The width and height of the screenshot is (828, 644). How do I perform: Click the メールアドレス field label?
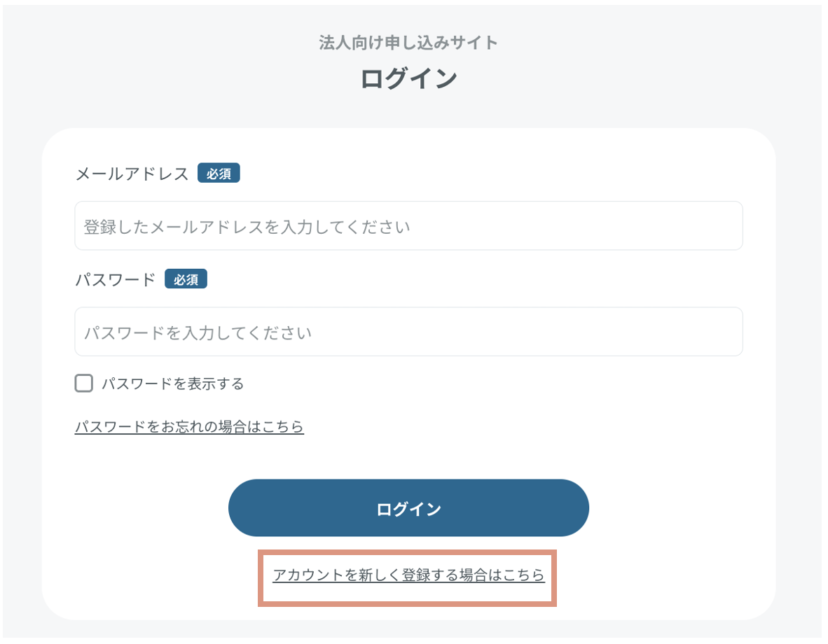coord(130,174)
